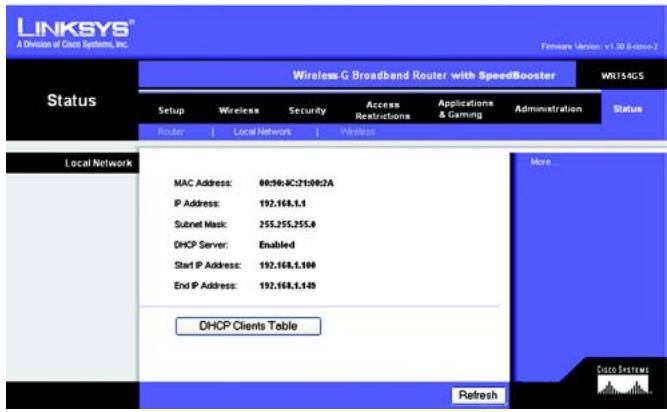Click the Cisco Systems logo
The height and width of the screenshot is (412, 667).
pos(623,380)
